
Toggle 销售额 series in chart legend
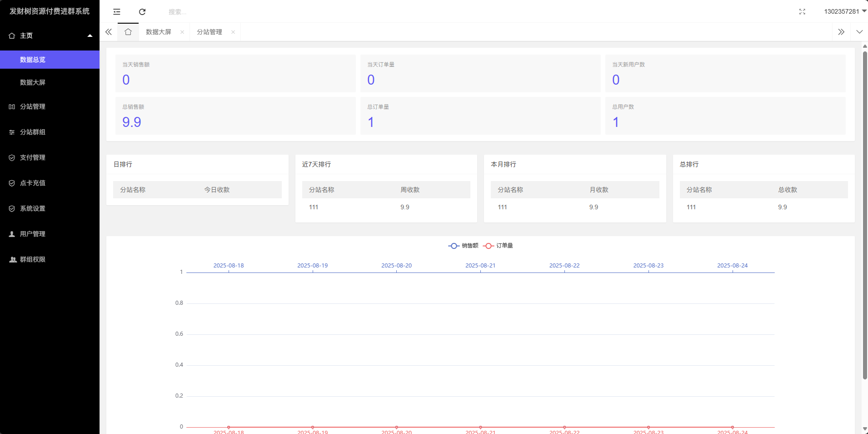coord(463,246)
